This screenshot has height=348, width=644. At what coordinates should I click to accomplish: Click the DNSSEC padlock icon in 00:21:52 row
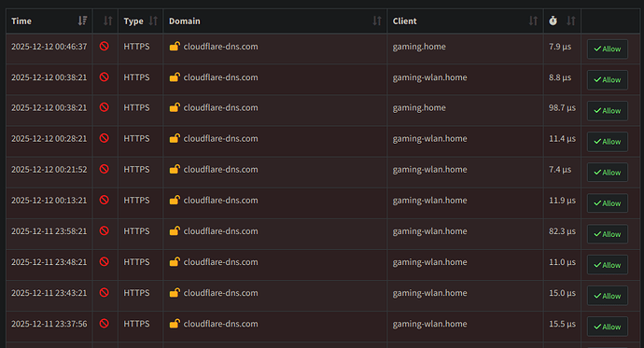[x=175, y=169]
